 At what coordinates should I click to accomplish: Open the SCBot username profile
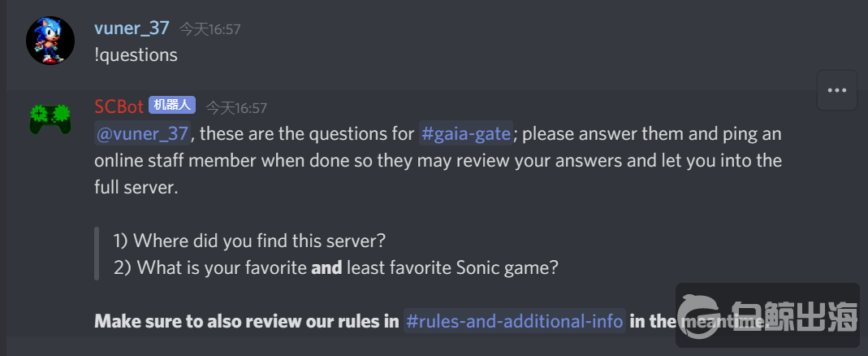[119, 106]
